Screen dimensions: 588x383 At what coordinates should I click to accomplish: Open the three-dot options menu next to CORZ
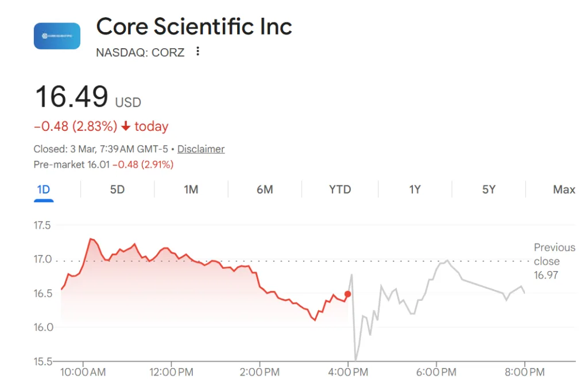(197, 51)
